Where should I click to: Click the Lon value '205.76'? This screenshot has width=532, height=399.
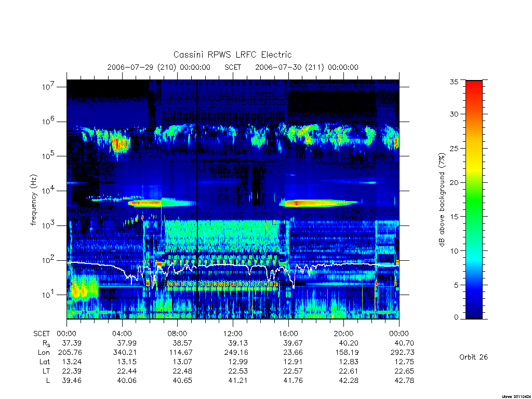point(70,353)
